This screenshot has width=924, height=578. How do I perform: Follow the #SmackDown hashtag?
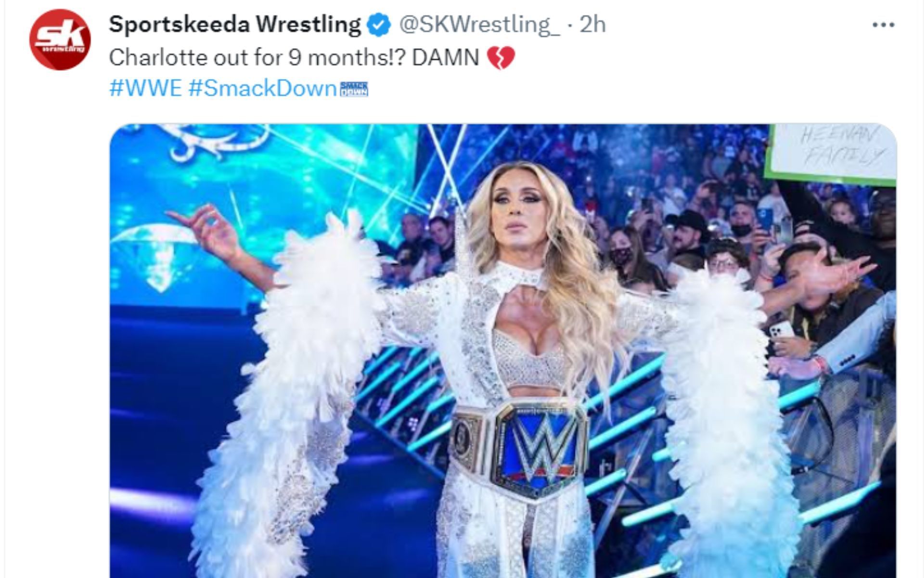(262, 89)
